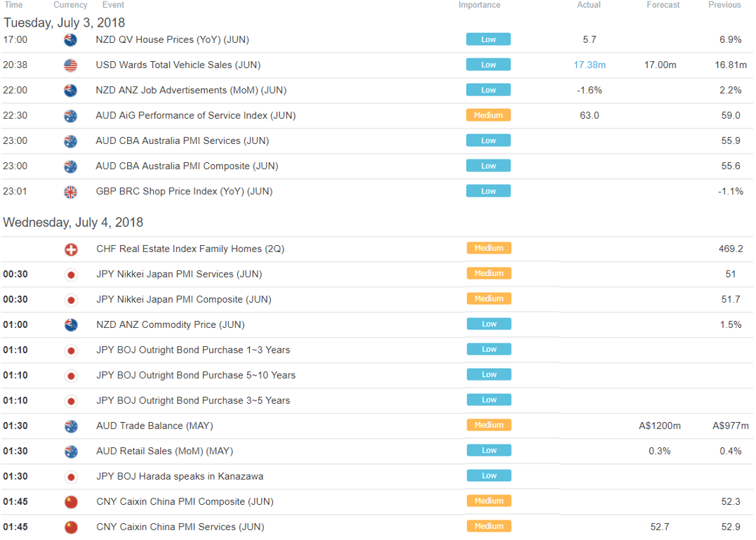This screenshot has height=540, width=756.
Task: Click Swiss flag beside Real Estate Index
Action: coord(71,249)
